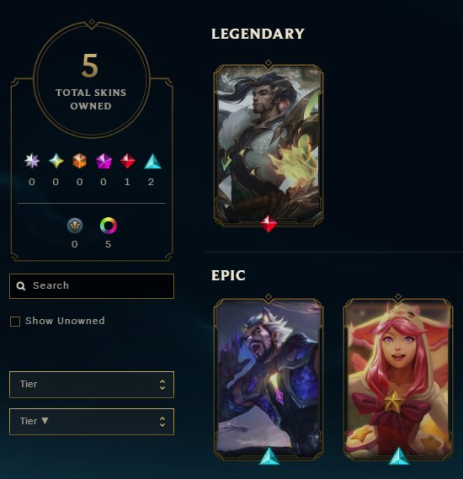Open the Tier descending sort dropdown

(92, 421)
